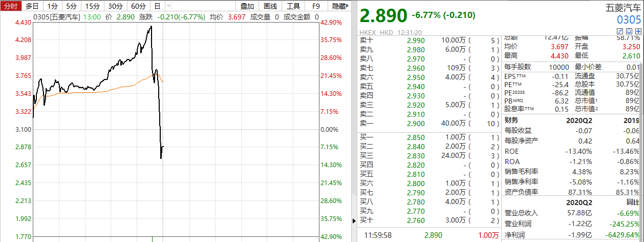Open the 60分 chart tab
The image size is (644, 242).
click(138, 6)
